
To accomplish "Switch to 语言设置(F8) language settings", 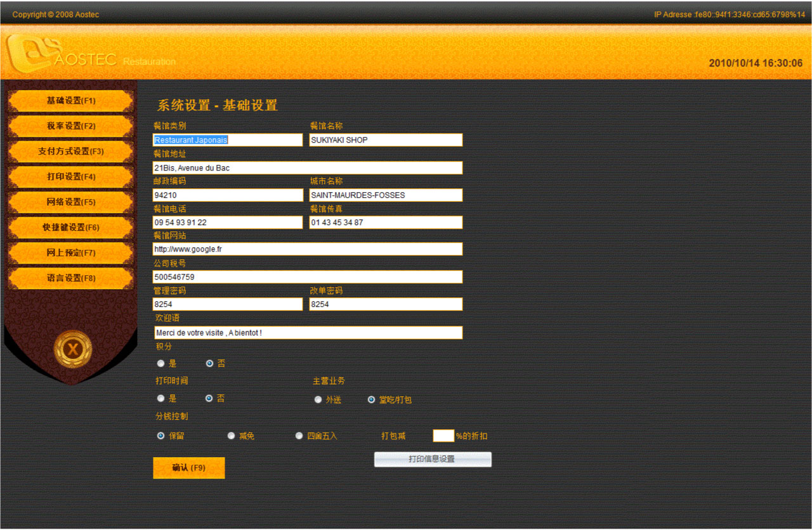I will pos(70,278).
